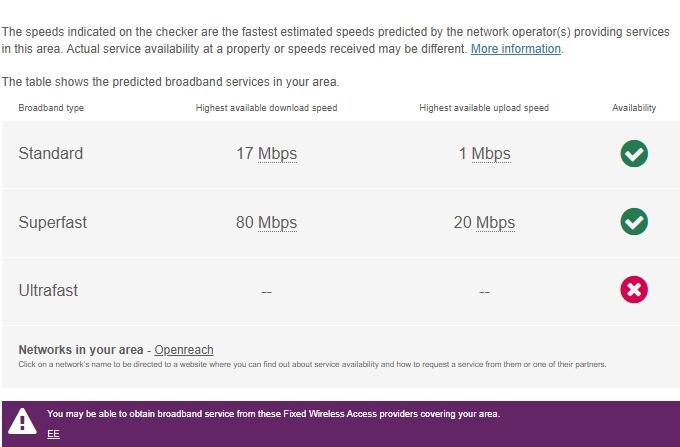This screenshot has height=447, width=680.
Task: Select the Ultrafast broadband type label
Action: [48, 290]
